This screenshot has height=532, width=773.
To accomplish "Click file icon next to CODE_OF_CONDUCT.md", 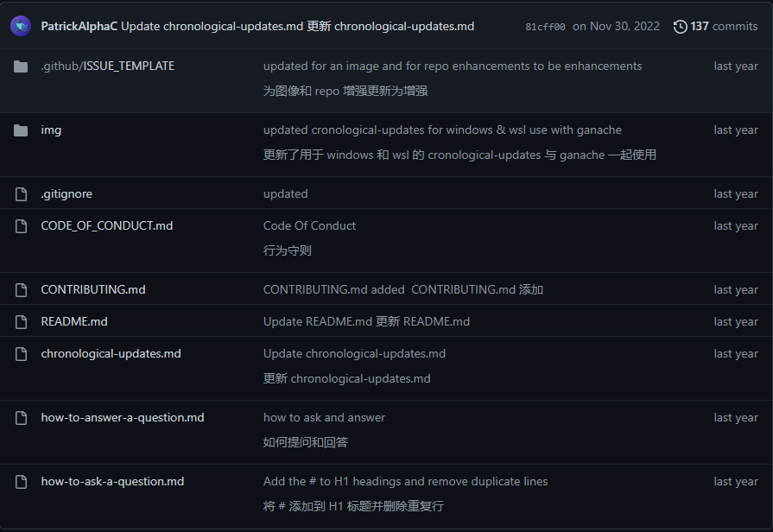I will point(21,226).
